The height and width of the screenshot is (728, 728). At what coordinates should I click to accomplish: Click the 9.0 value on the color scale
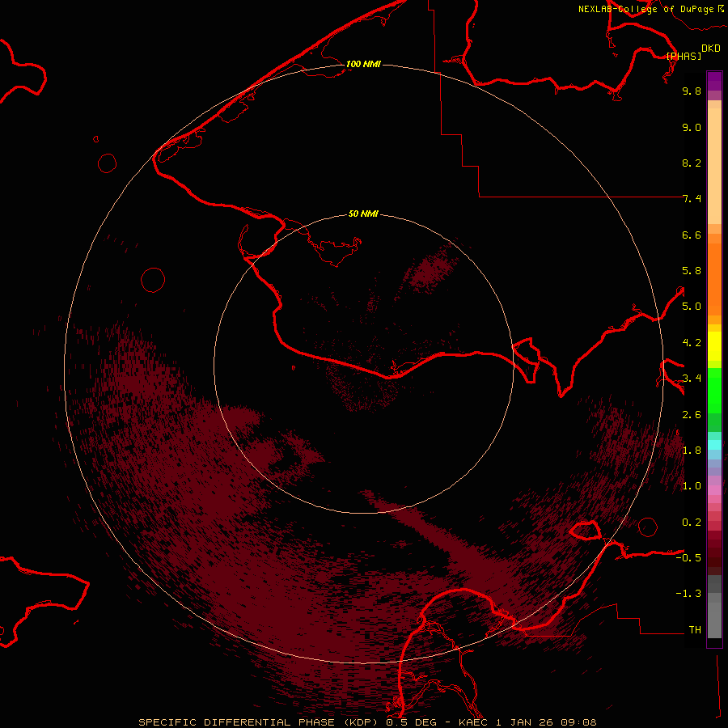692,127
